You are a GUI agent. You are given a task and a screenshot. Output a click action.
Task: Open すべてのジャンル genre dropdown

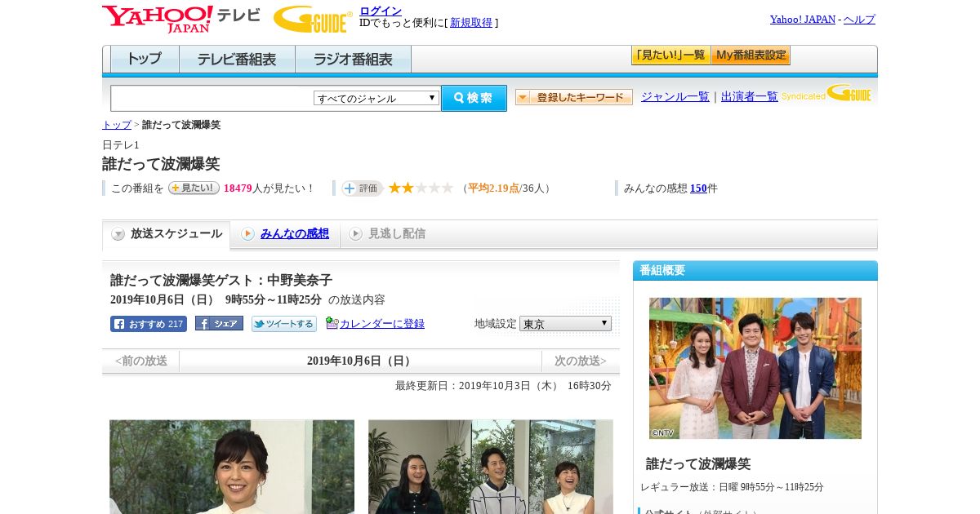tap(376, 98)
